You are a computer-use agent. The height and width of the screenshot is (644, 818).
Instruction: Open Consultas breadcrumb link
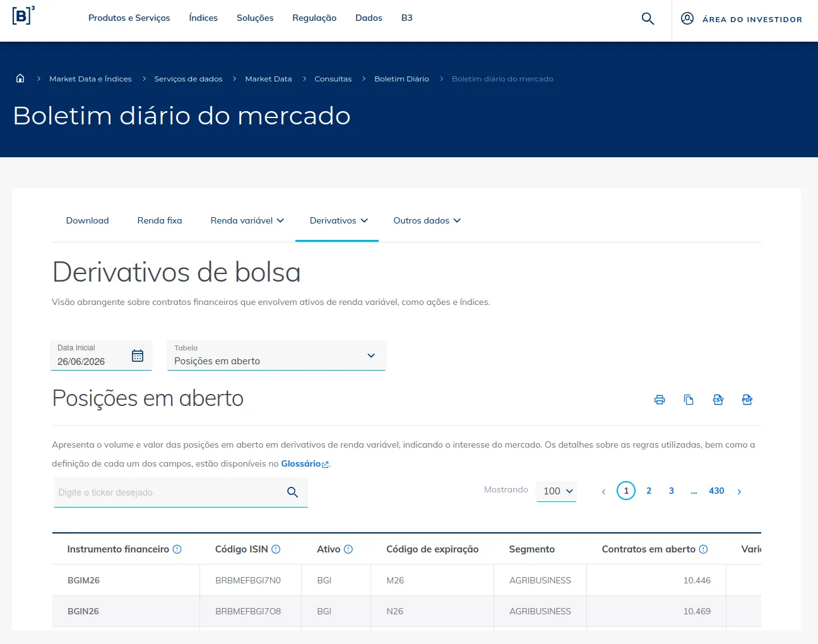click(x=333, y=79)
